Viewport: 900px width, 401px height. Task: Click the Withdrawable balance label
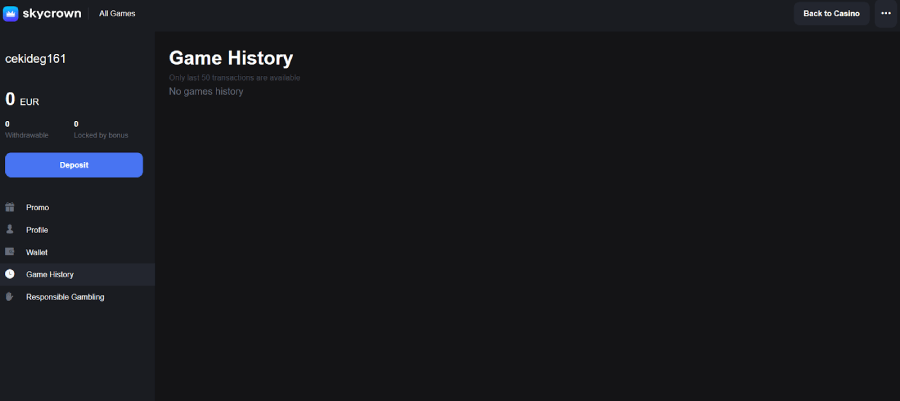(x=27, y=135)
